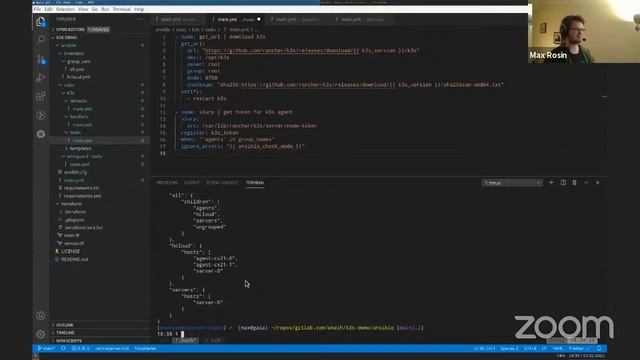
Task: Click Ln/Col cursor position in status bar
Action: tap(484, 348)
